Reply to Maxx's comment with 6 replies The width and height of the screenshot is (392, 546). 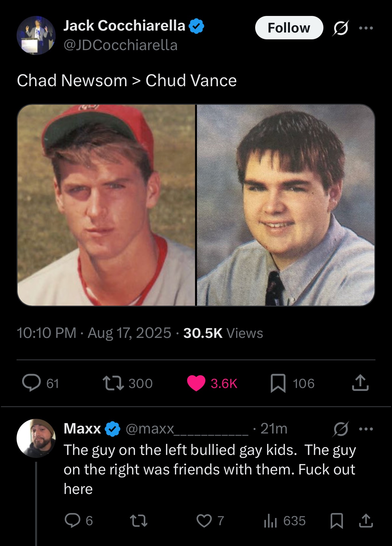[x=79, y=521]
